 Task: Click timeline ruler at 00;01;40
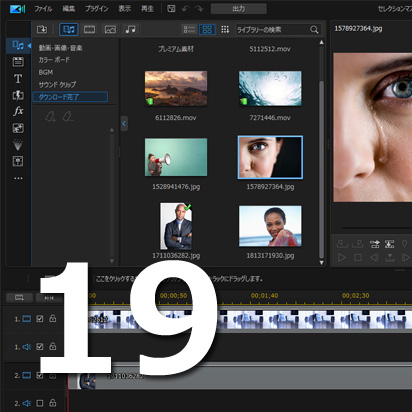click(x=265, y=296)
